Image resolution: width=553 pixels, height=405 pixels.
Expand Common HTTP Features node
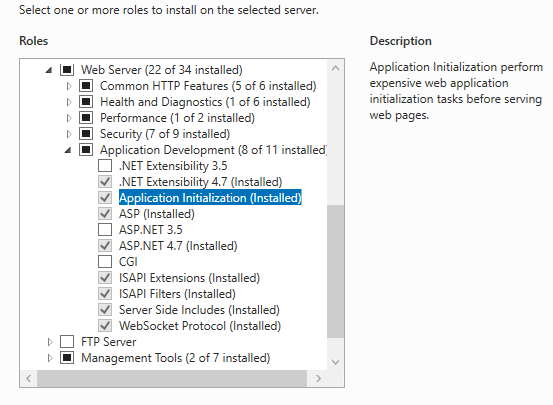(x=69, y=86)
